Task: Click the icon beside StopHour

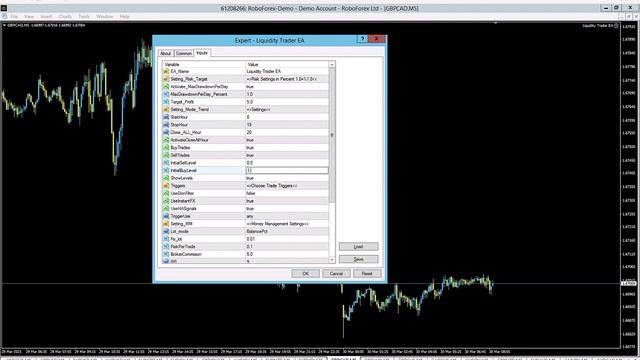Action: (x=166, y=125)
